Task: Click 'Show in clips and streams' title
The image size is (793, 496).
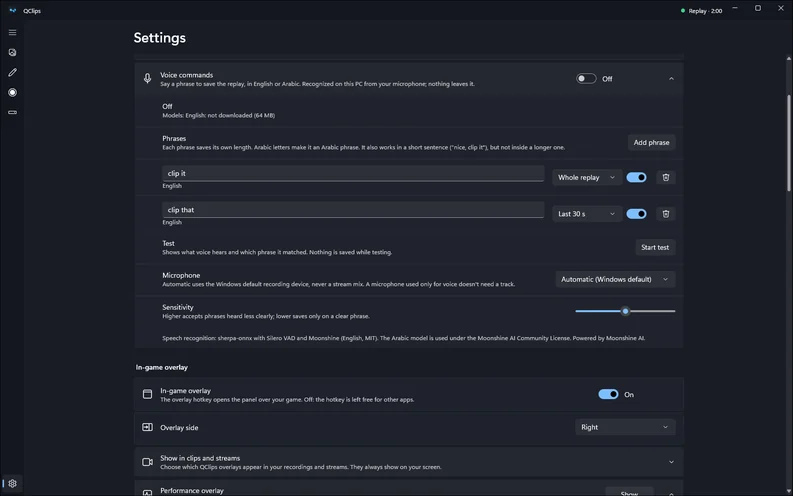Action: tap(200, 458)
